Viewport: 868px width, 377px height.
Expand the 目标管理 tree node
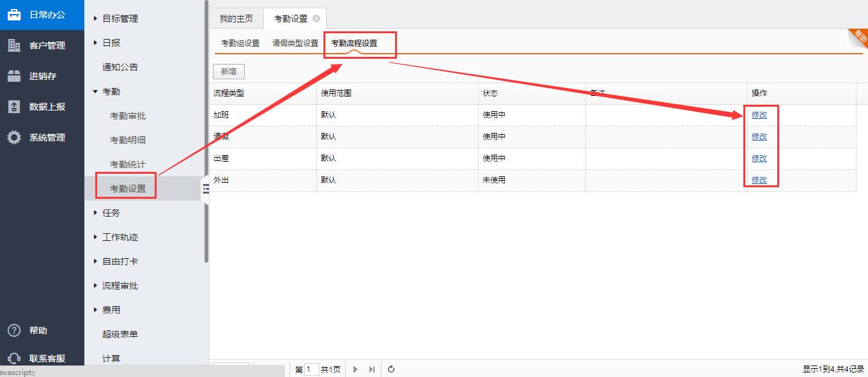[x=96, y=19]
